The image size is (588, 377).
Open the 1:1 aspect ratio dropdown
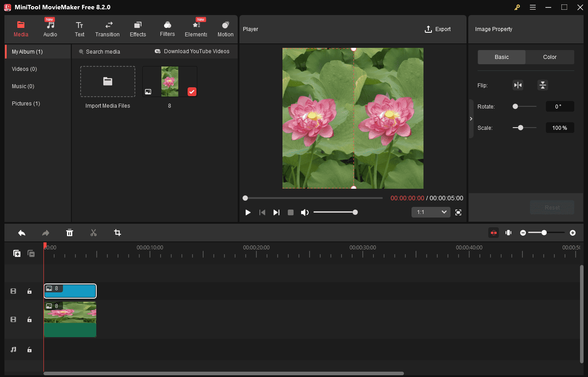pyautogui.click(x=431, y=212)
